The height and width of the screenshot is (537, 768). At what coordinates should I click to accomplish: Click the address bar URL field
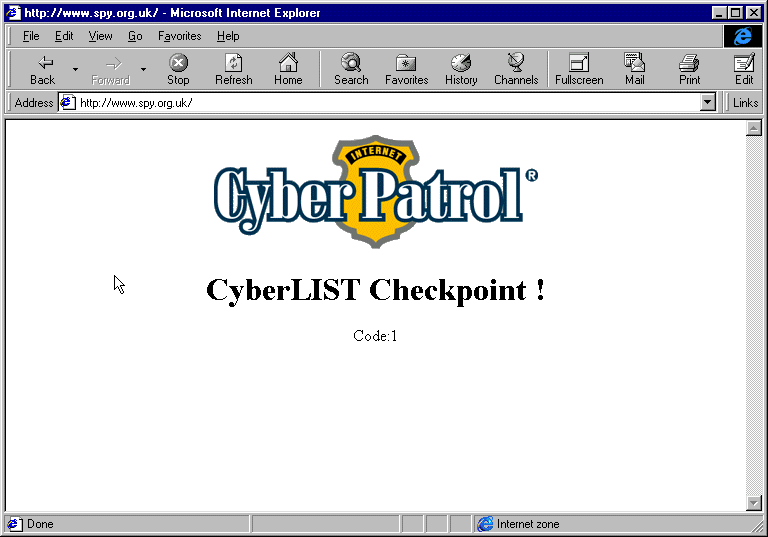pos(389,102)
